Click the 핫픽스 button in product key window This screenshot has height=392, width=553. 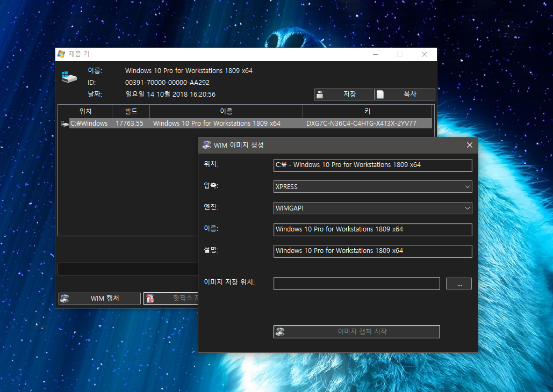point(171,299)
